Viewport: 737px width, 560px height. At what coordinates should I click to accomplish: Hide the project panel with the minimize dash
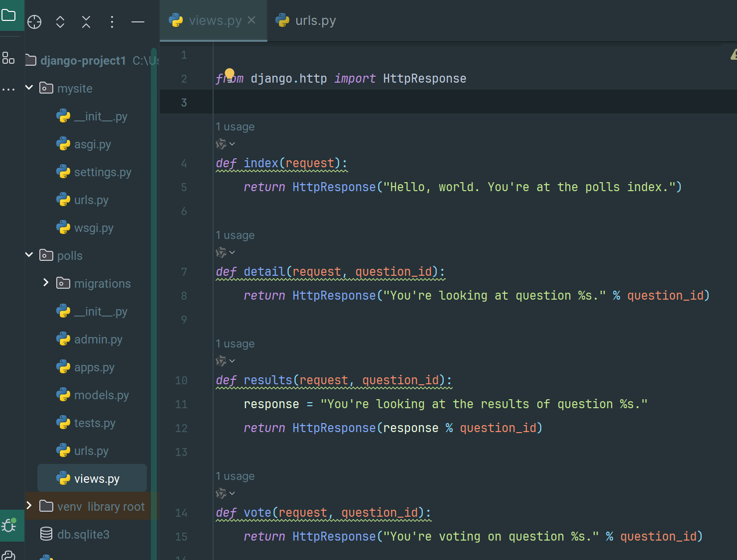[138, 22]
